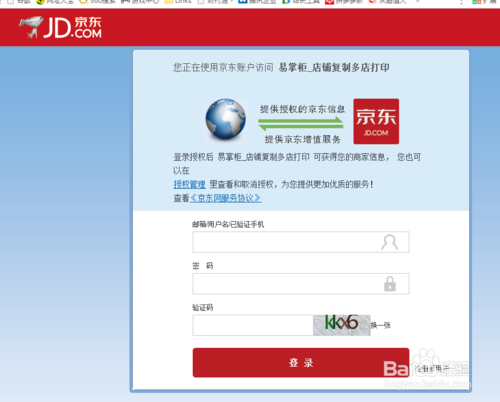Click the kkx6 captcha image
The height and width of the screenshot is (402, 500).
[342, 325]
